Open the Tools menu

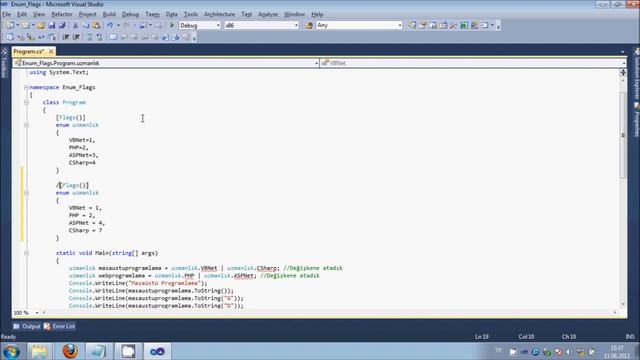coord(191,14)
